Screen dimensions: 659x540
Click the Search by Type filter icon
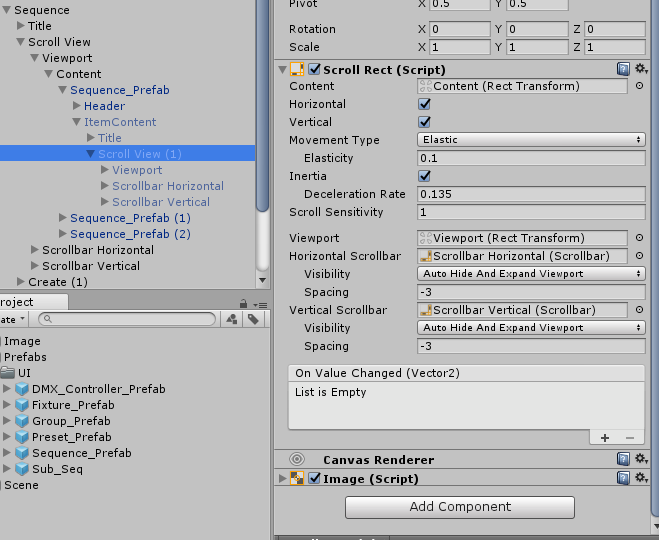point(232,319)
